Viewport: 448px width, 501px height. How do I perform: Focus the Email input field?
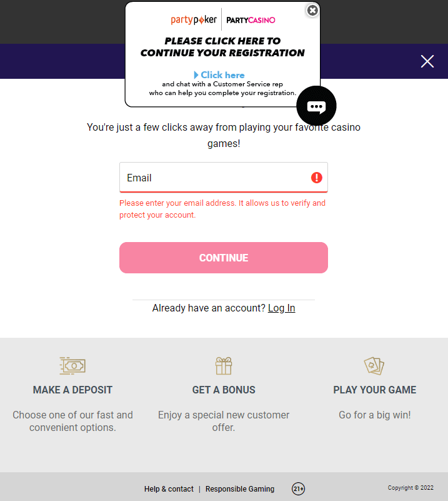pyautogui.click(x=212, y=178)
